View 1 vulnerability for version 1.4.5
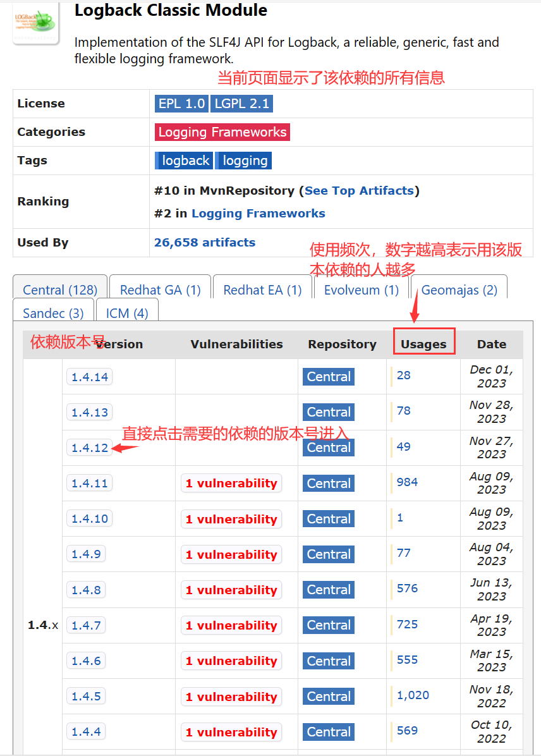The height and width of the screenshot is (756, 541). (x=231, y=697)
